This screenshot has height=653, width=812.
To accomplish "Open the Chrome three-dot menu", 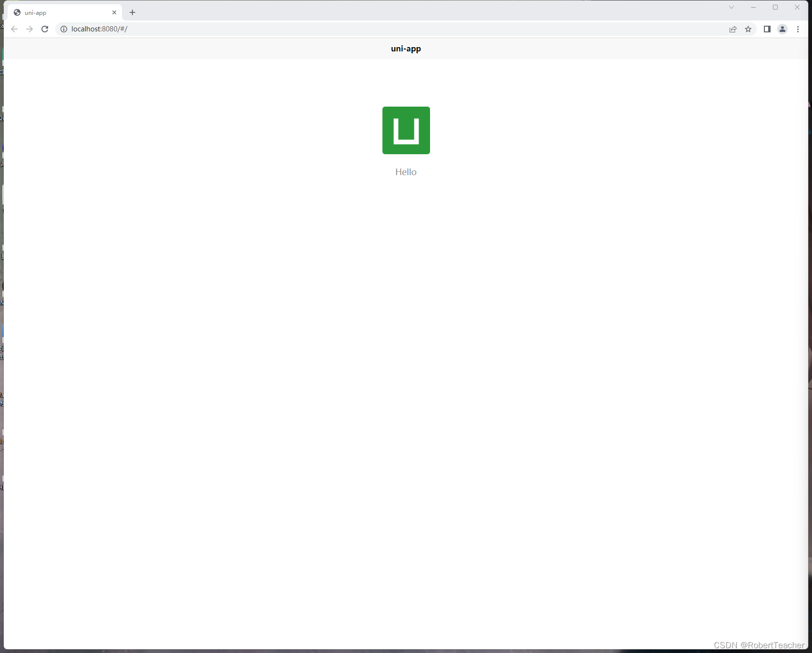I will 798,29.
